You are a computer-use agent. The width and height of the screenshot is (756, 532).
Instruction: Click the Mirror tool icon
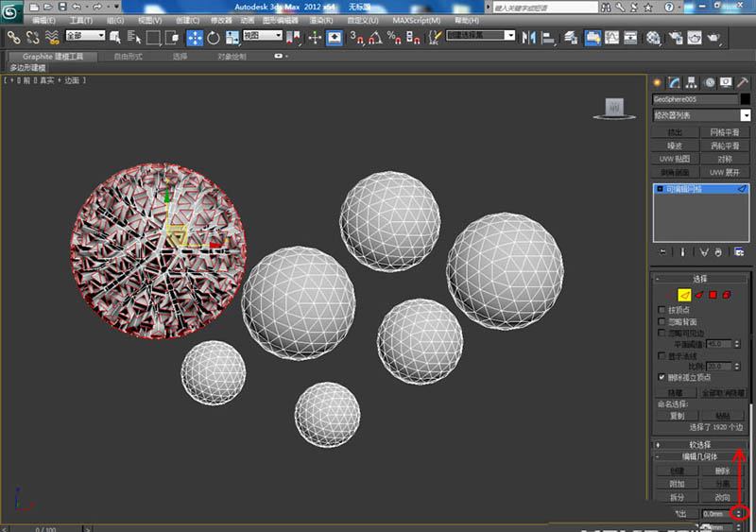click(x=529, y=38)
